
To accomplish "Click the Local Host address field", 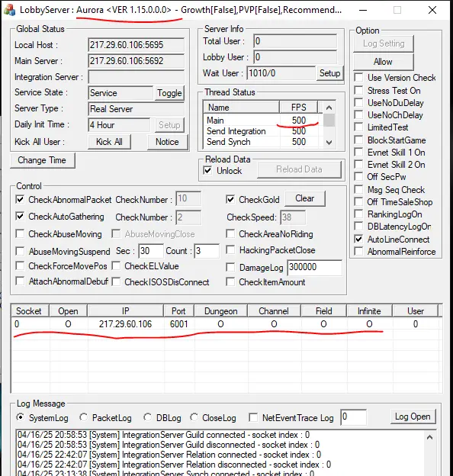I will pyautogui.click(x=136, y=45).
